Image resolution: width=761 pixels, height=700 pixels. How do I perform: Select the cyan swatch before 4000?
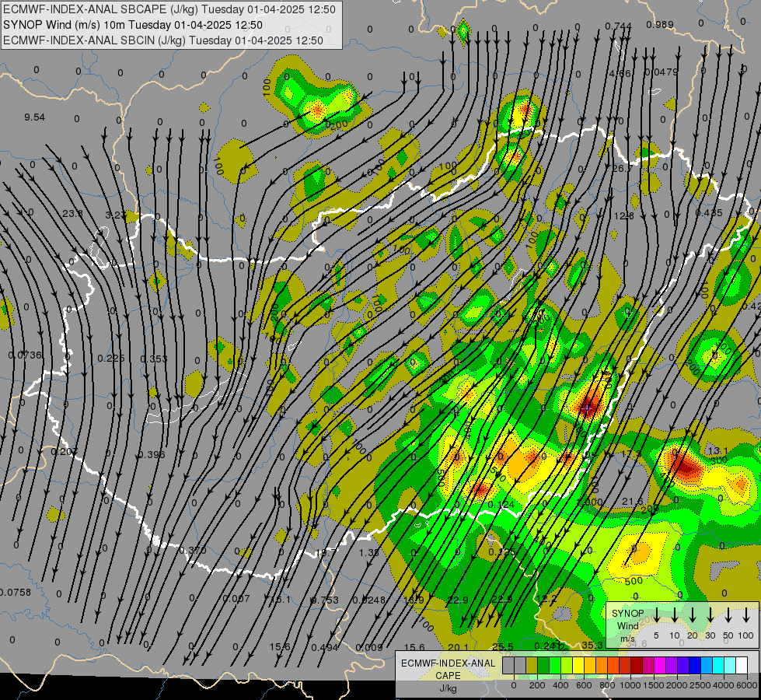[717, 666]
